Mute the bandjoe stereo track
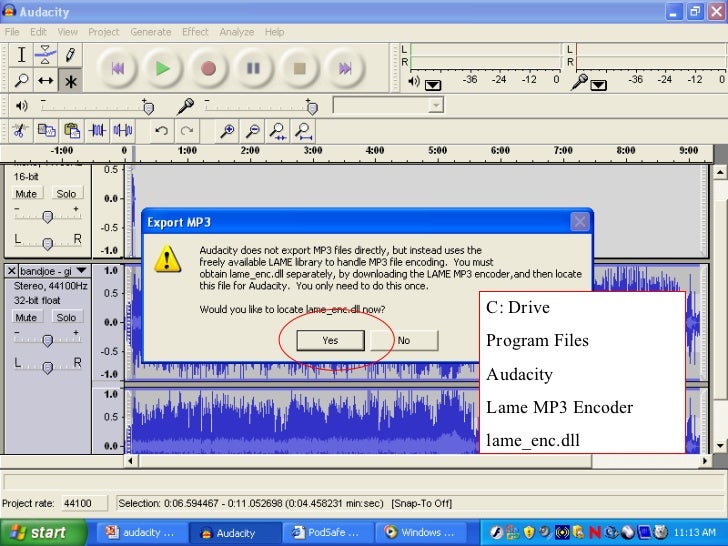The height and width of the screenshot is (546, 728). tap(26, 317)
